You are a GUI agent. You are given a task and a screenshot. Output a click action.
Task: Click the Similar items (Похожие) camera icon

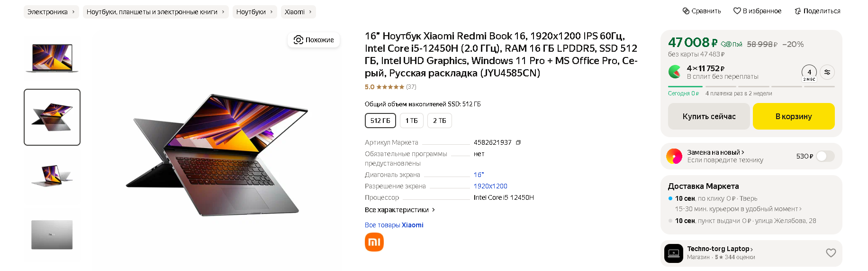tap(298, 40)
